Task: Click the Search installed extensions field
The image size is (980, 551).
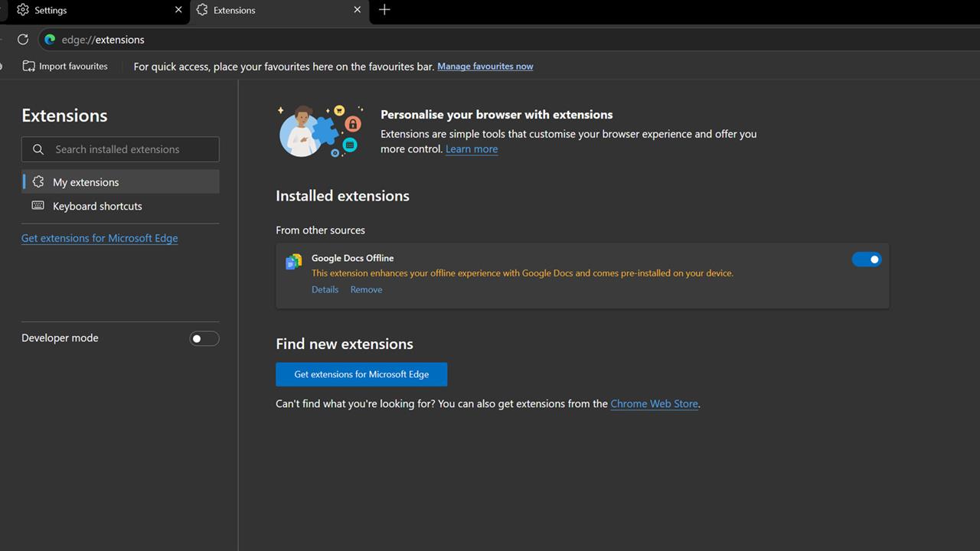Action: (120, 149)
